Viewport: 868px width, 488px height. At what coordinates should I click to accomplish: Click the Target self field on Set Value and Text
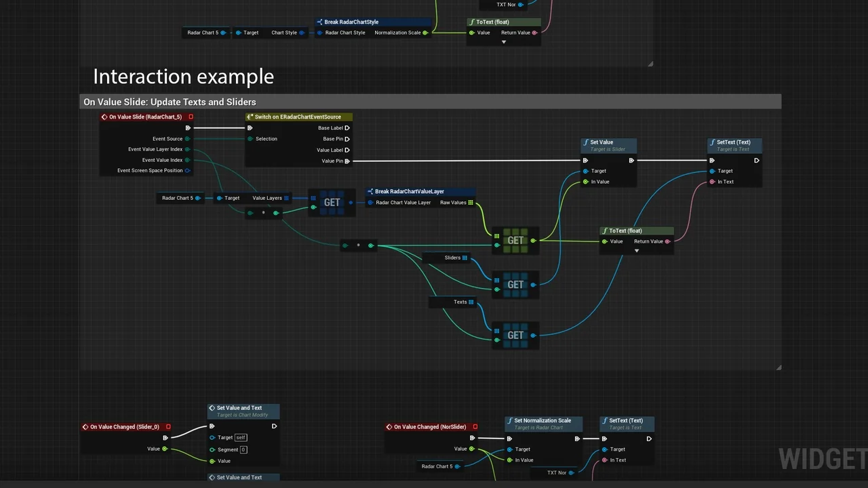pos(241,438)
